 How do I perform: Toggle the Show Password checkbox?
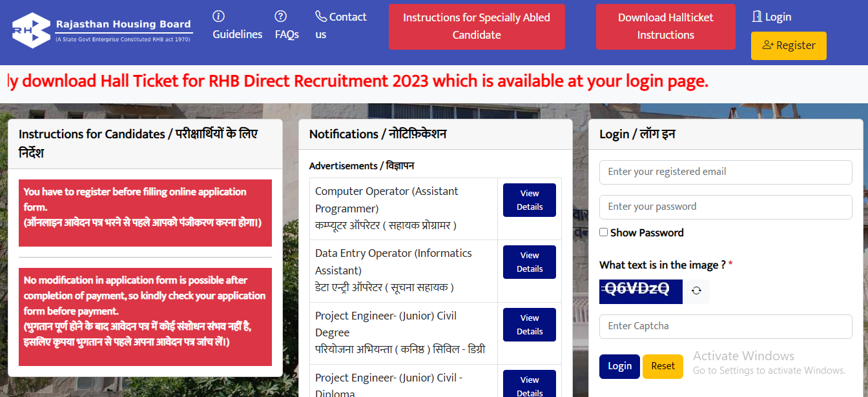(x=603, y=232)
